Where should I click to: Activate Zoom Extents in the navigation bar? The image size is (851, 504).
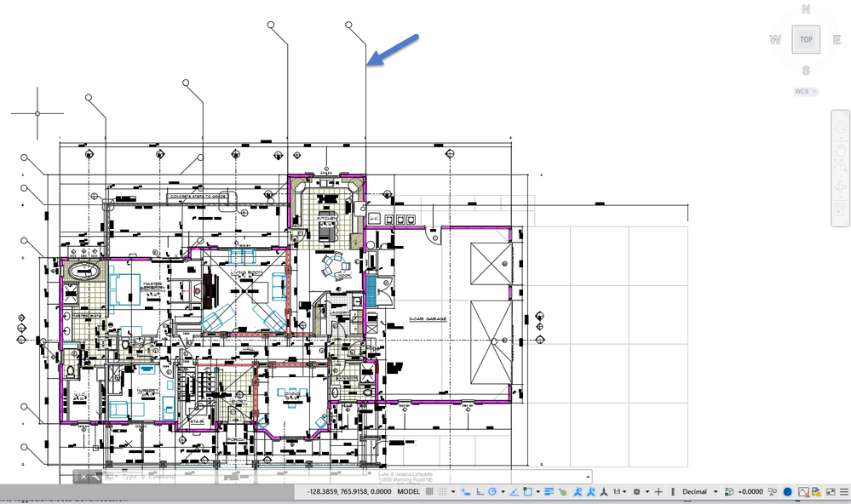tap(840, 167)
